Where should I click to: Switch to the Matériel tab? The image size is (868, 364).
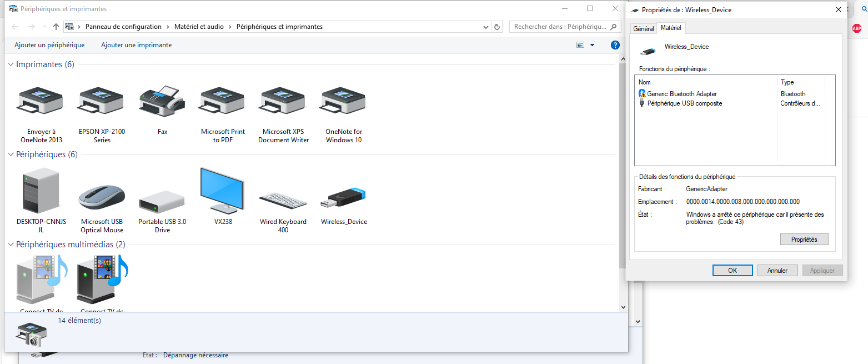click(671, 28)
